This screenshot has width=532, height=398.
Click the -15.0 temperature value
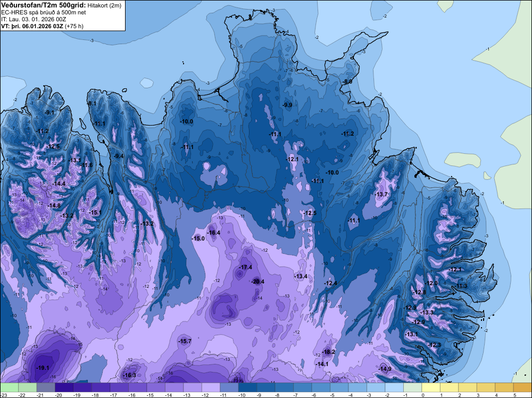point(198,238)
